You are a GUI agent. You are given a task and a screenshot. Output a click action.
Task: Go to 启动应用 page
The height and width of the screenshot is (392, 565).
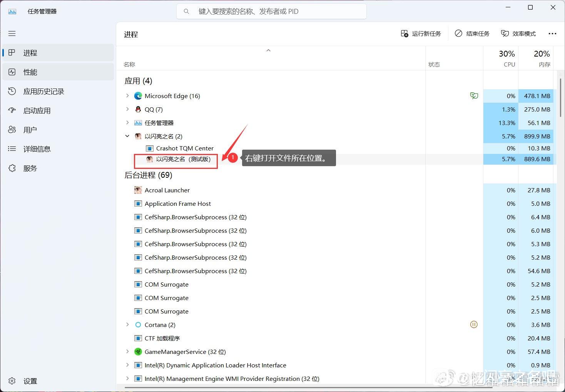tap(58, 110)
